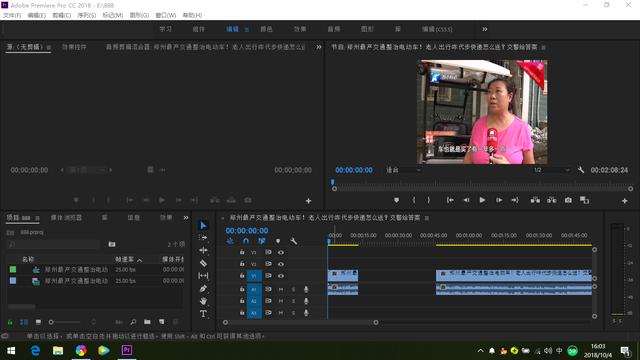The height and width of the screenshot is (360, 640).
Task: Expand workspace overflow chevron in top bar
Action: [484, 29]
